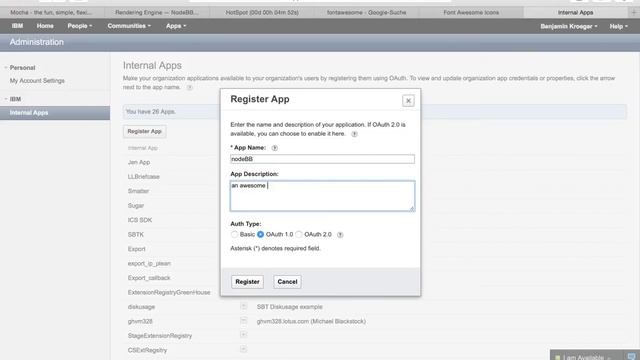The width and height of the screenshot is (640, 360).
Task: Click the Cancel button in dialog
Action: point(287,282)
